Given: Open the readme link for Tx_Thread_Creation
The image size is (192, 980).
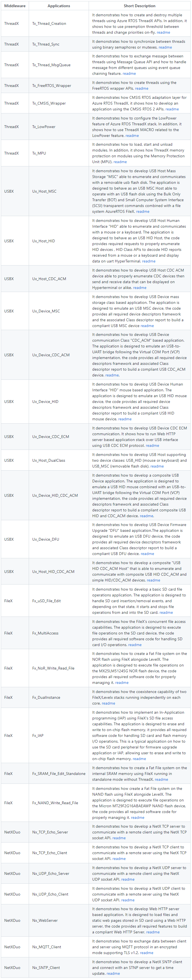Looking at the screenshot, I should click(x=164, y=32).
